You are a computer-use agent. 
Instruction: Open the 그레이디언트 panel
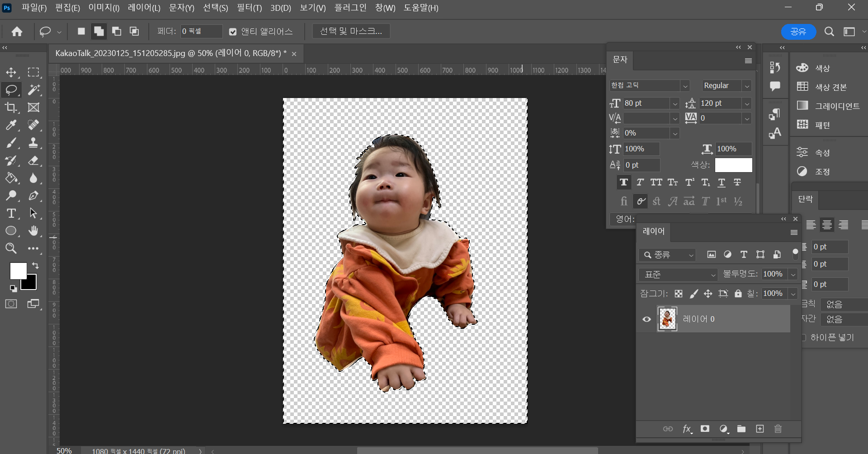click(x=828, y=106)
